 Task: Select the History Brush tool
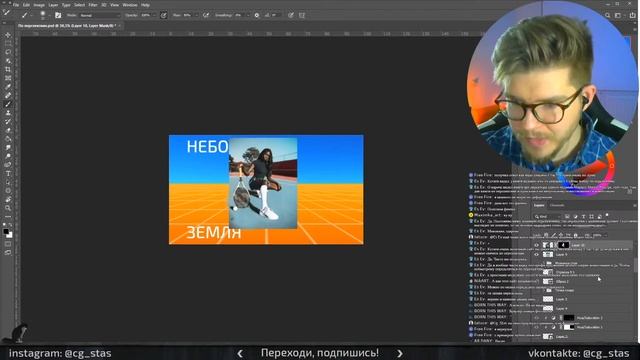8,122
